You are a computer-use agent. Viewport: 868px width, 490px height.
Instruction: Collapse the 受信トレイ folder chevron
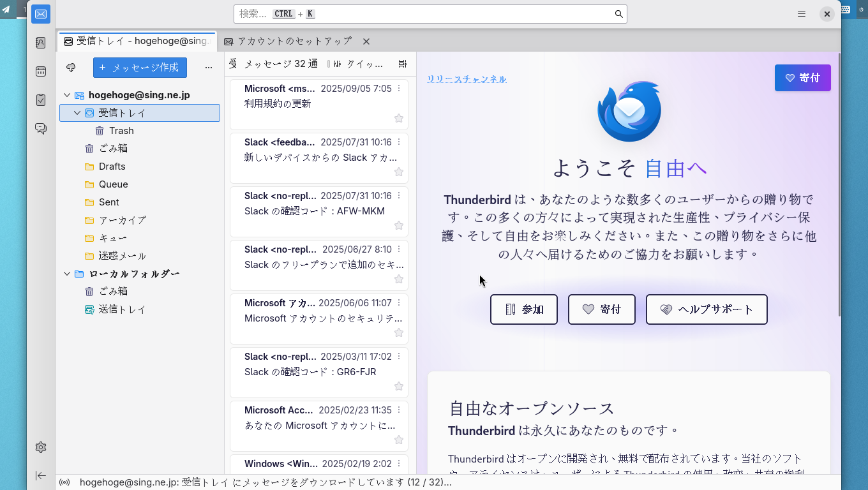(77, 113)
